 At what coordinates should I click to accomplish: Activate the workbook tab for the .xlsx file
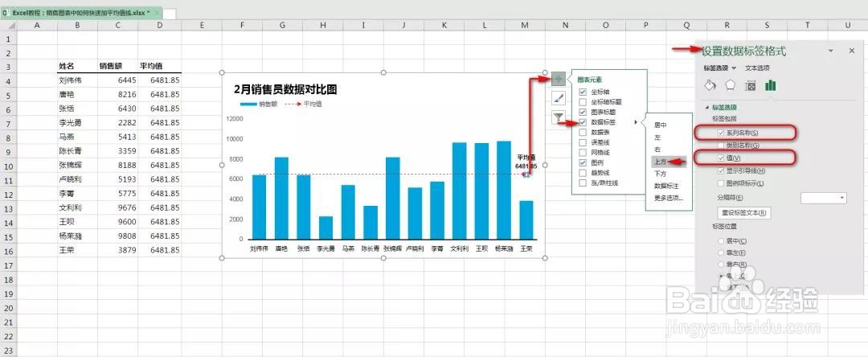click(81, 12)
